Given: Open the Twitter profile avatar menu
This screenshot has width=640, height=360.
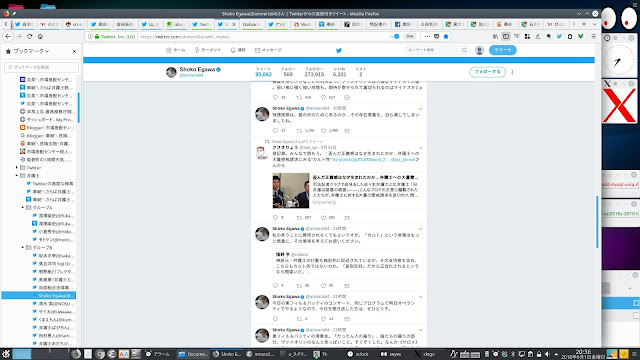Looking at the screenshot, I should [479, 50].
